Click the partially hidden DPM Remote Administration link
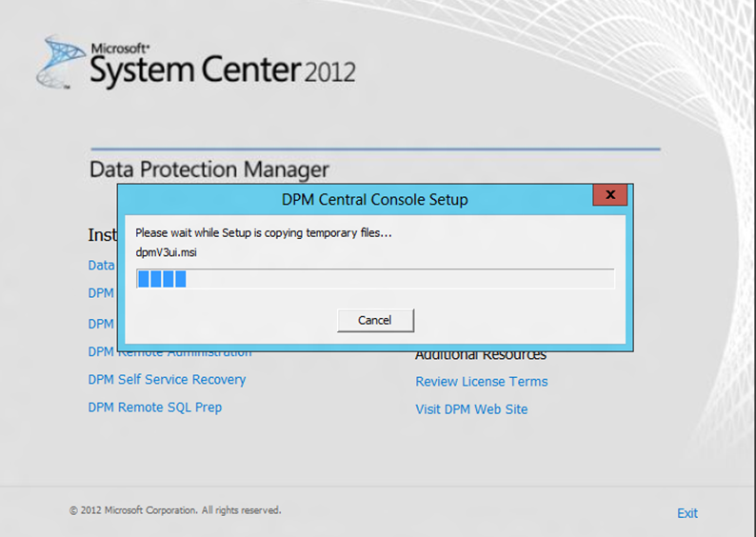Image resolution: width=756 pixels, height=537 pixels. [x=169, y=352]
